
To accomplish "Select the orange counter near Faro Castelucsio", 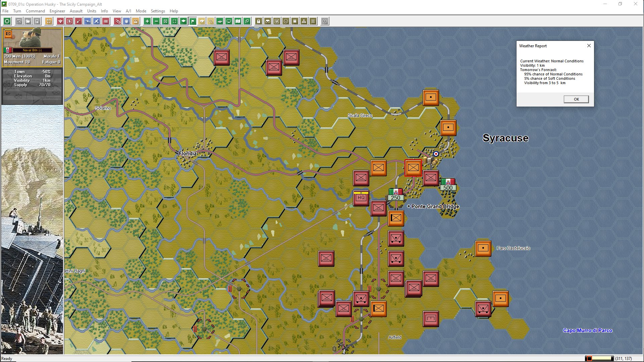I will tap(483, 248).
